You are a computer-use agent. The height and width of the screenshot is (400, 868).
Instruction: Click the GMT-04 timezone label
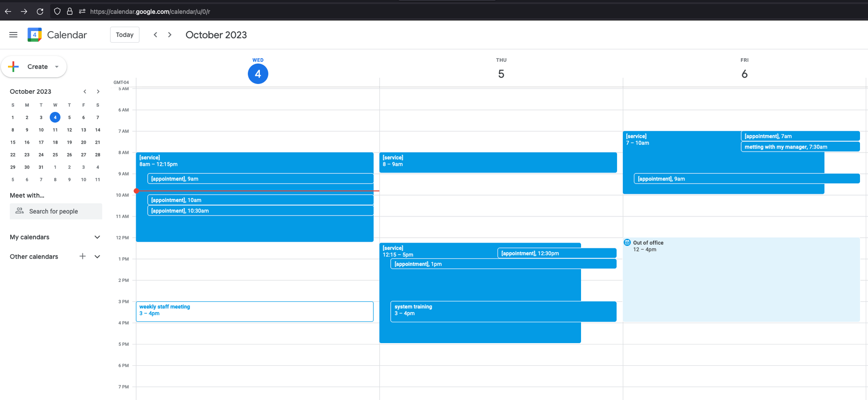click(121, 82)
